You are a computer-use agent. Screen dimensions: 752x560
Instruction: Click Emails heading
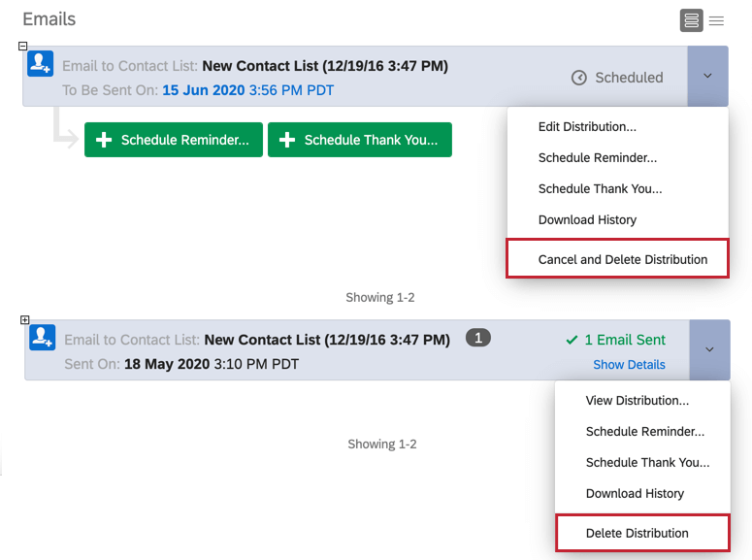coord(49,19)
